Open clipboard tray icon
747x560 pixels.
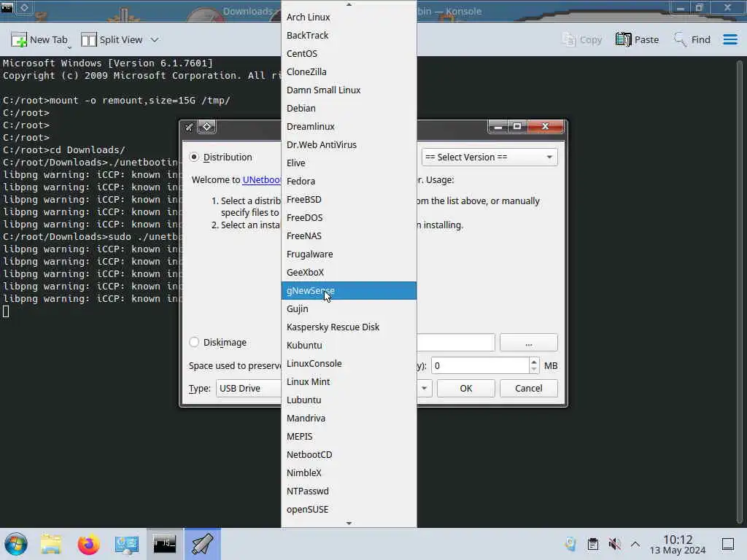pos(592,544)
